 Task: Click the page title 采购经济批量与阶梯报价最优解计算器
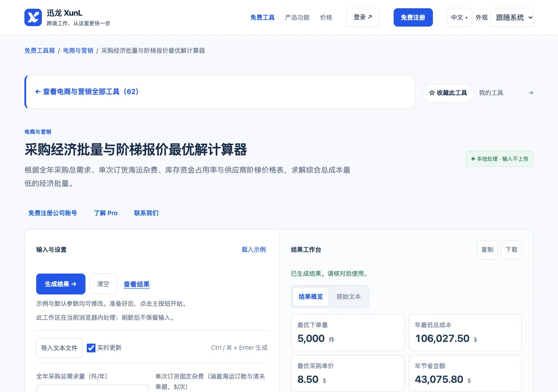pos(136,150)
